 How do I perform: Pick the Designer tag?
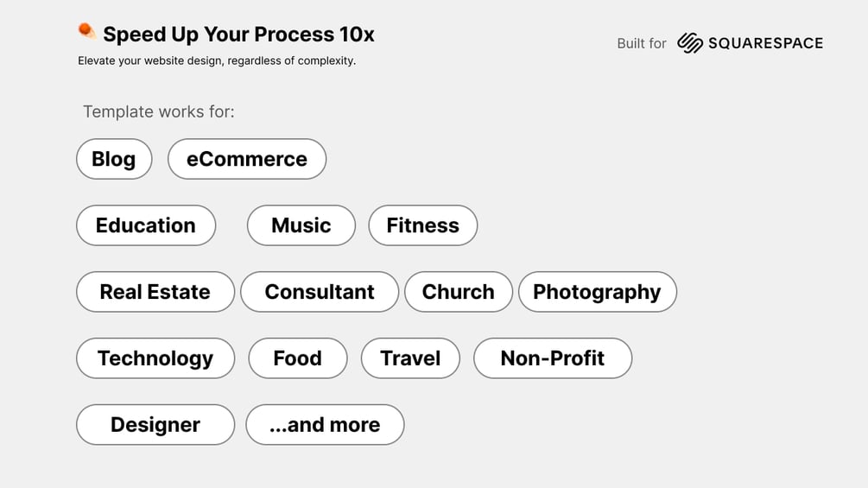(155, 425)
